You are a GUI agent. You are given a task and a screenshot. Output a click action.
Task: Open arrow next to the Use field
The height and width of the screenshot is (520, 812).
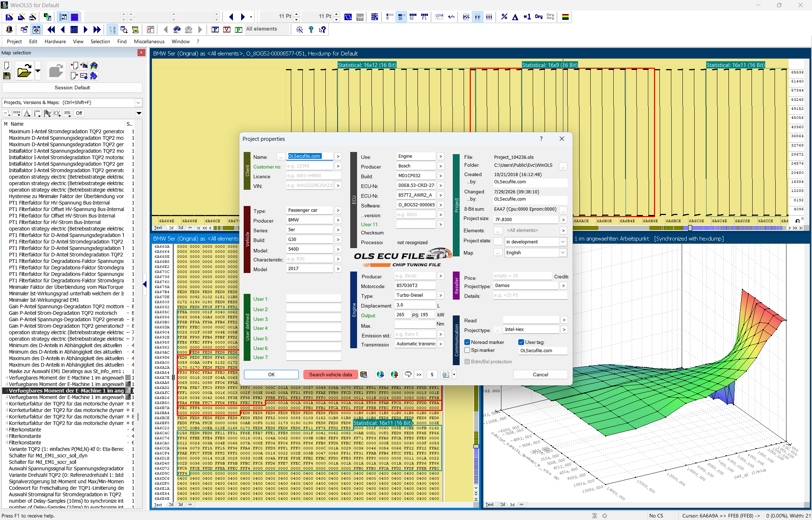click(441, 156)
